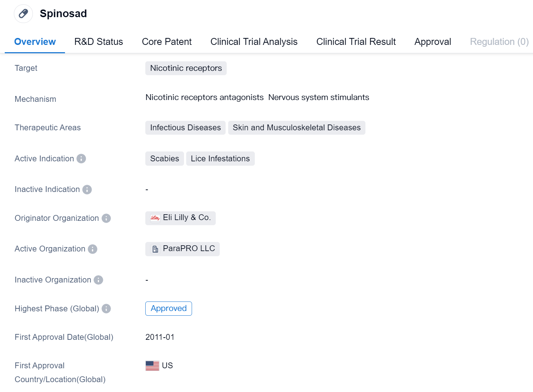533x392 pixels.
Task: Open the Clinical Trial Analysis tab
Action: click(254, 42)
